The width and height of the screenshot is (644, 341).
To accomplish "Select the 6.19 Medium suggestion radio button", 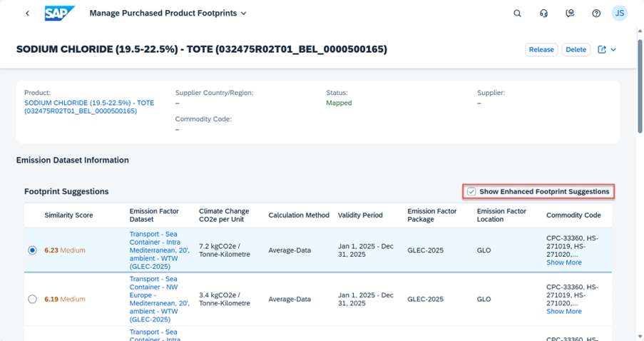I will click(x=32, y=300).
